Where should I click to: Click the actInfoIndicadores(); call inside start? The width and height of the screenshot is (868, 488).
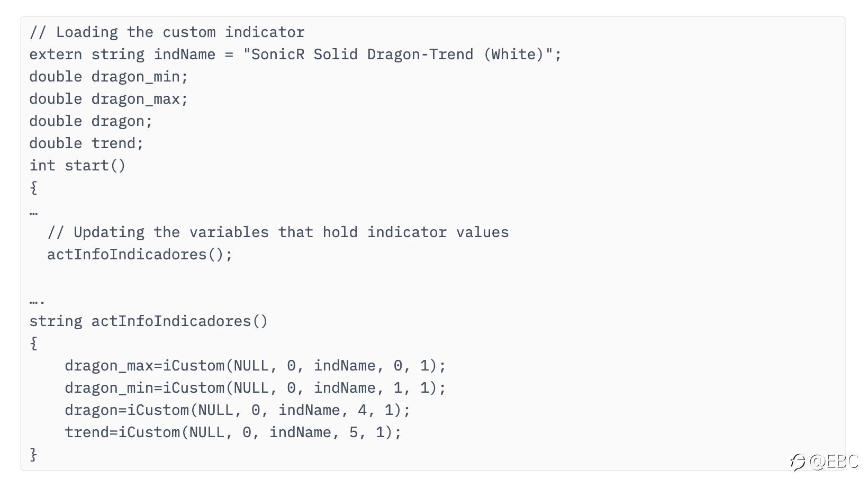(x=140, y=255)
